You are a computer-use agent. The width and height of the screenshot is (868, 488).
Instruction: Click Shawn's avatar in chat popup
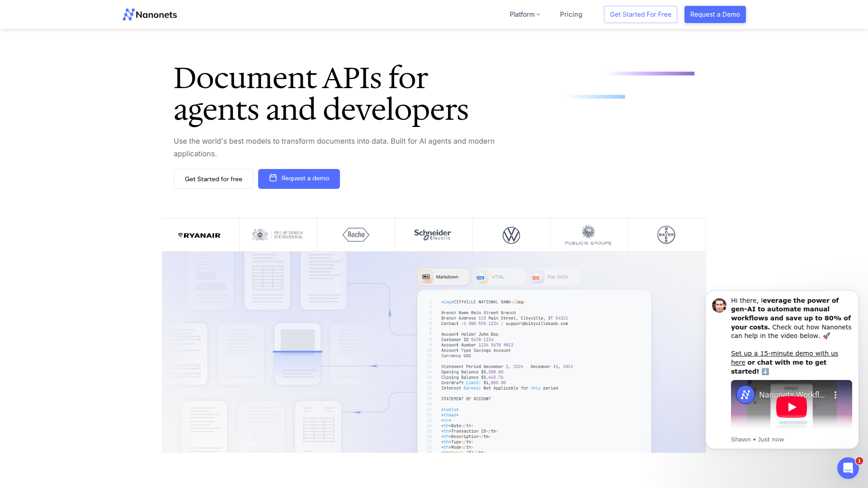[719, 305]
